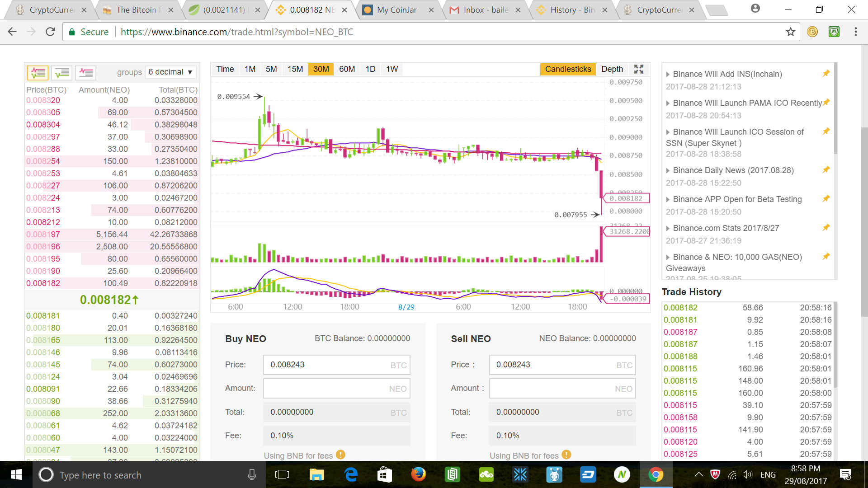This screenshot has height=488, width=868.
Task: Switch to The Bitcoin browser tab
Action: point(138,9)
